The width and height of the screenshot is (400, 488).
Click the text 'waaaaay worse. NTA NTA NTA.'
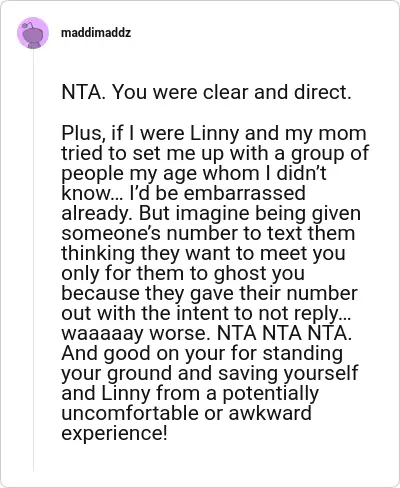(x=206, y=333)
